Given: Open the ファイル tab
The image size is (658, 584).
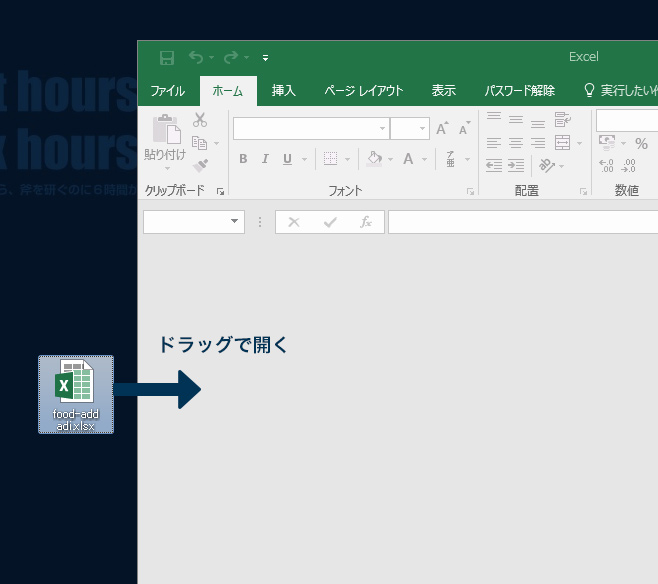Looking at the screenshot, I should pos(167,91).
